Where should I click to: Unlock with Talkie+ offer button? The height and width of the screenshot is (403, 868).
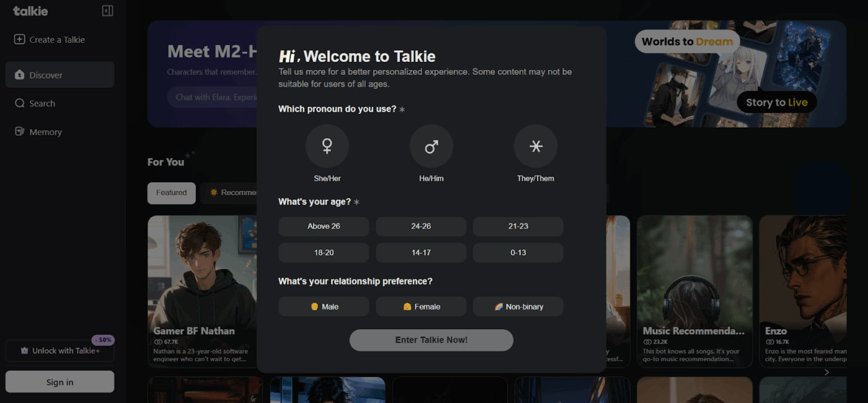click(x=60, y=351)
